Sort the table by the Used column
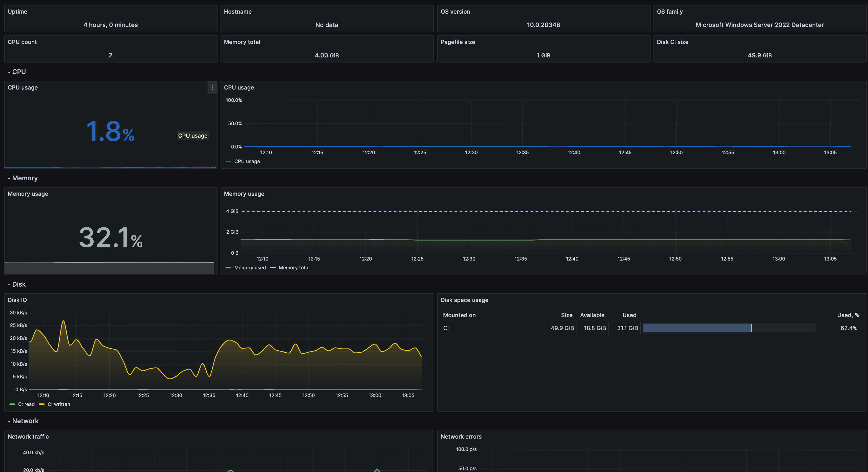Viewport: 868px width, 472px height. [x=629, y=315]
